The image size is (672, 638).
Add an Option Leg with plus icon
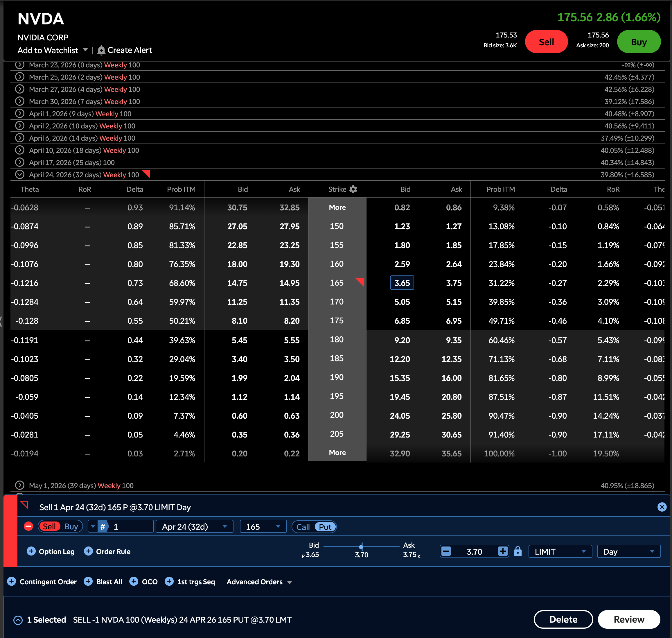pyautogui.click(x=31, y=551)
